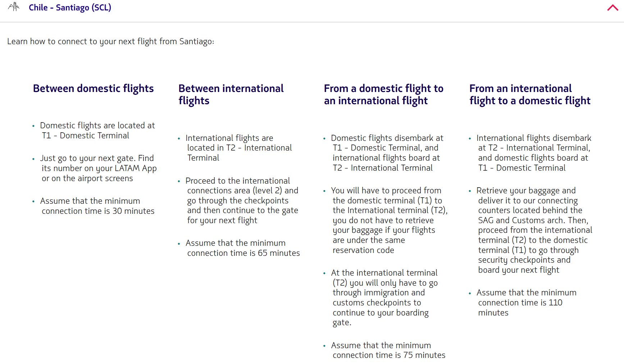Click the Santiago city skyline icon
Viewport: 624px width, 364px height.
point(14,7)
